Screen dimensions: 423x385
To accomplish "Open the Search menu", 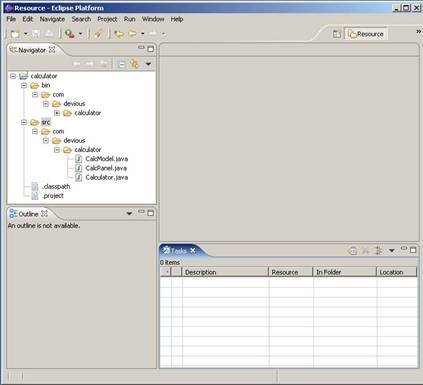I will click(x=81, y=19).
